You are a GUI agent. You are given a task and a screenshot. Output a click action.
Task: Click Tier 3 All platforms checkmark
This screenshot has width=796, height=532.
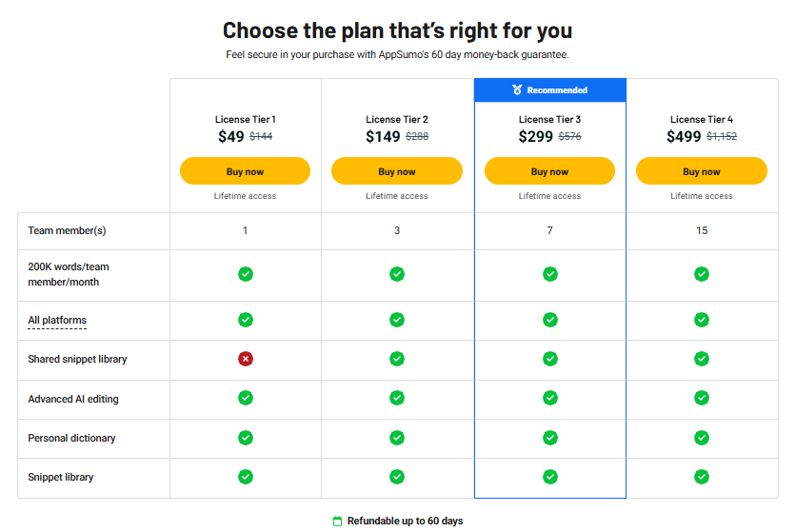click(x=550, y=320)
